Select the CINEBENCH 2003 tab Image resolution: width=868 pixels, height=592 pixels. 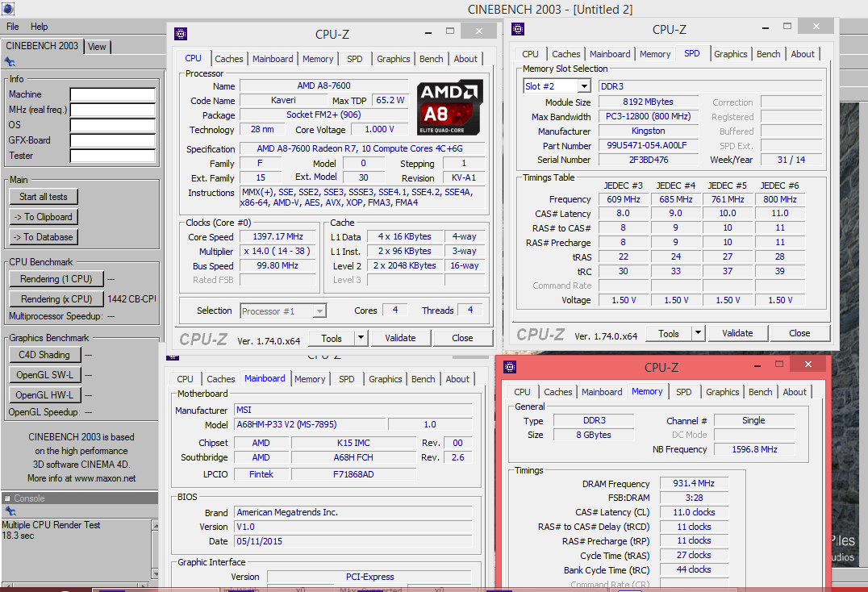(42, 46)
